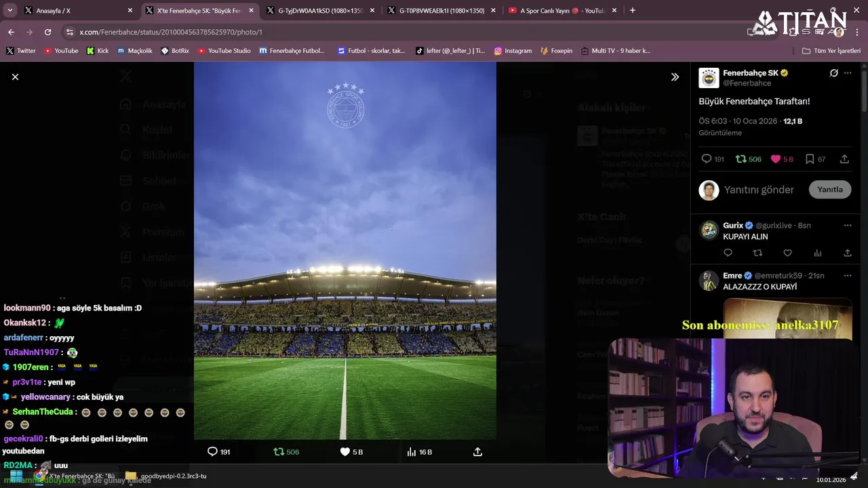Image resolution: width=868 pixels, height=488 pixels.
Task: Open the YouTube bookmark
Action: 61,51
